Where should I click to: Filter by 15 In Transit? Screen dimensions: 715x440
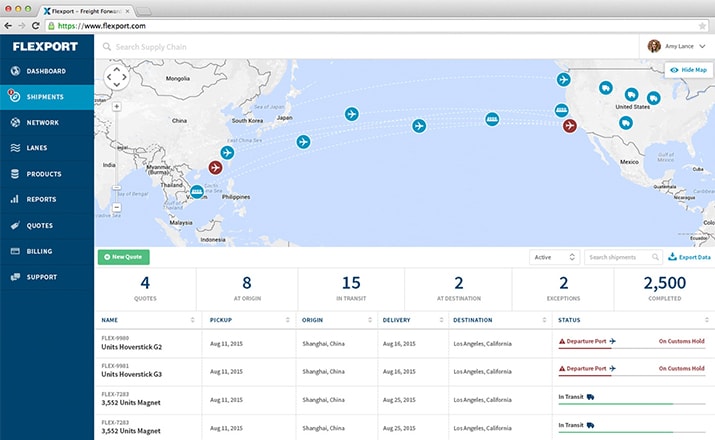[351, 289]
